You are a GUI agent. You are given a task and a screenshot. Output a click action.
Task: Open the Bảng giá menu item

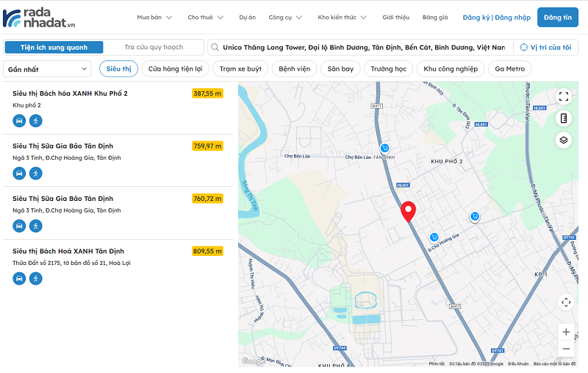click(435, 17)
